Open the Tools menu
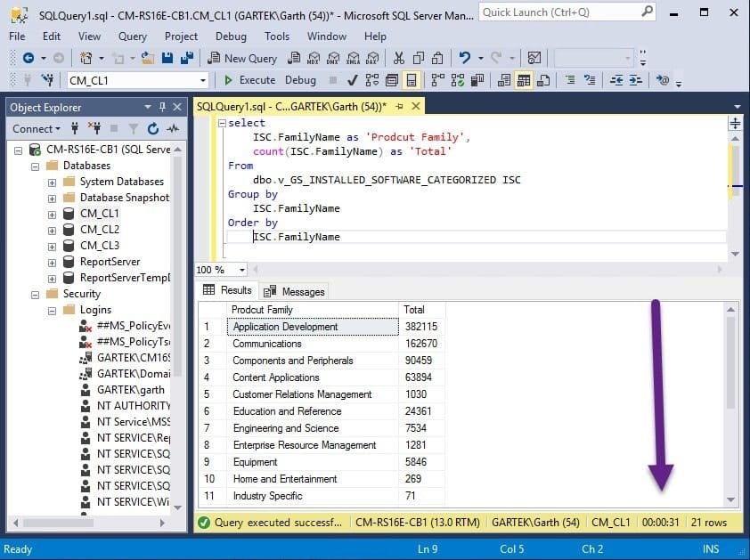Viewport: 750px width, 560px height. pos(277,37)
